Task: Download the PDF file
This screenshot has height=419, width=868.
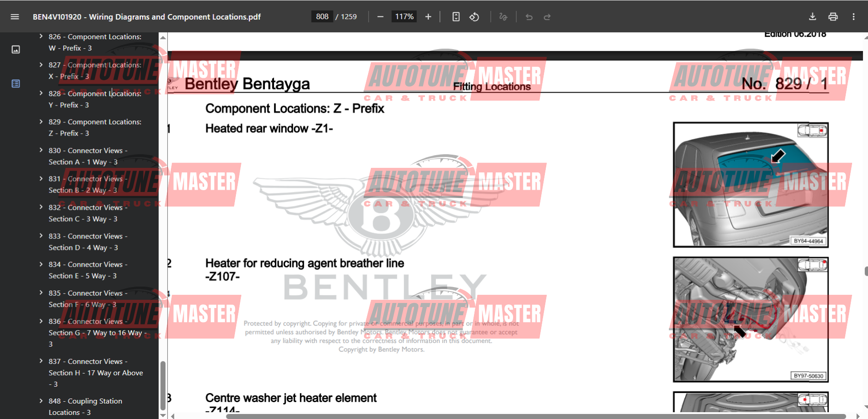Action: [x=813, y=17]
